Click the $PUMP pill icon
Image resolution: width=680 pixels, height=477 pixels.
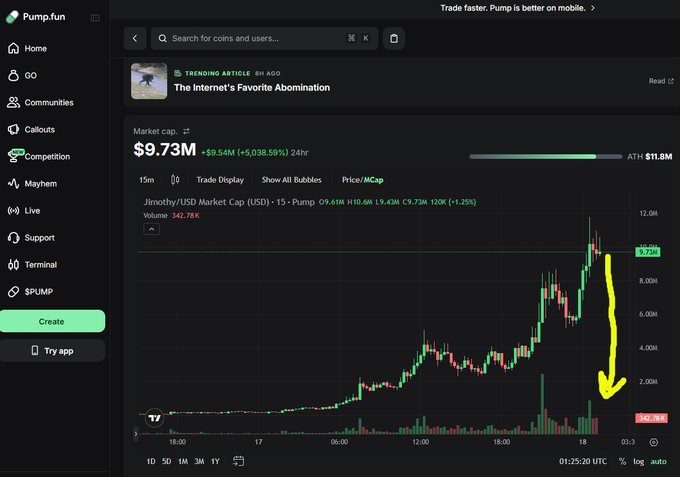pyautogui.click(x=13, y=291)
